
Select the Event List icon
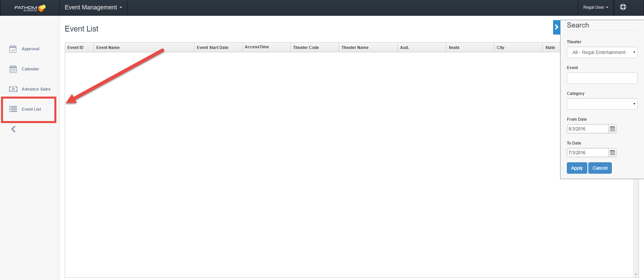coord(13,109)
